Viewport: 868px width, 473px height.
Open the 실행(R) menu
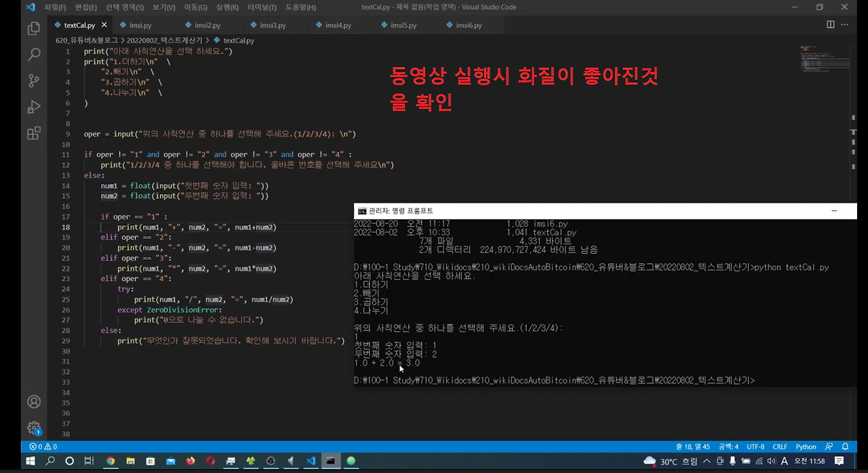tap(227, 7)
